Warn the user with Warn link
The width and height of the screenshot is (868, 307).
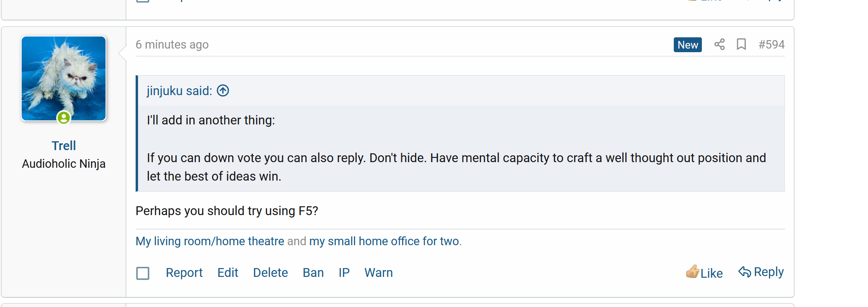click(x=378, y=273)
